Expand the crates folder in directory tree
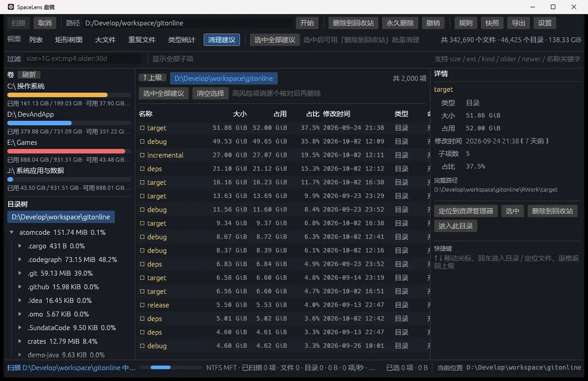This screenshot has width=588, height=381. [x=20, y=341]
